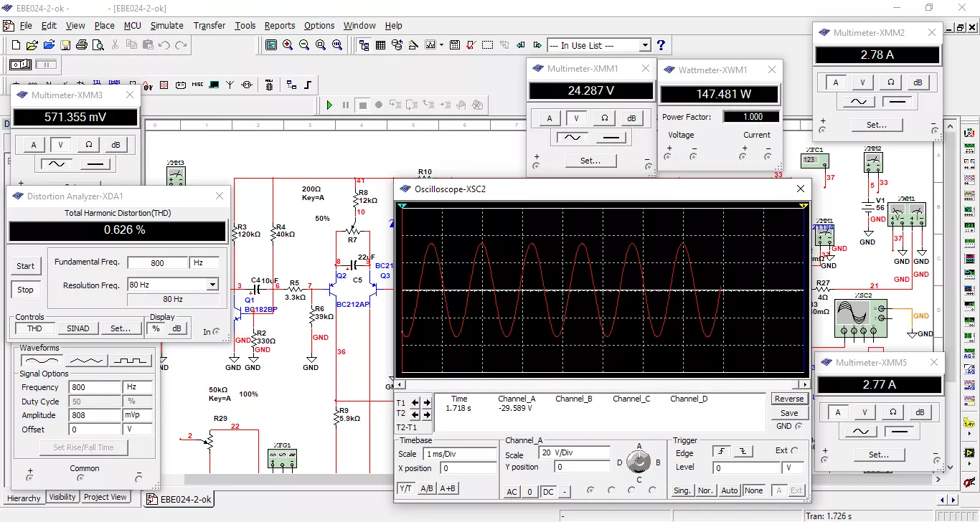Change oscilloscope trigger Level unit V

792,468
